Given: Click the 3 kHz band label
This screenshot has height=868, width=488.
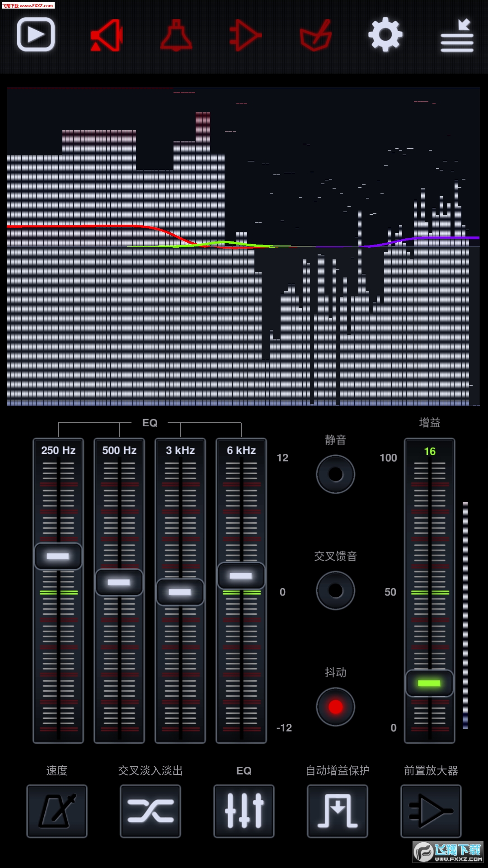Looking at the screenshot, I should pyautogui.click(x=180, y=450).
